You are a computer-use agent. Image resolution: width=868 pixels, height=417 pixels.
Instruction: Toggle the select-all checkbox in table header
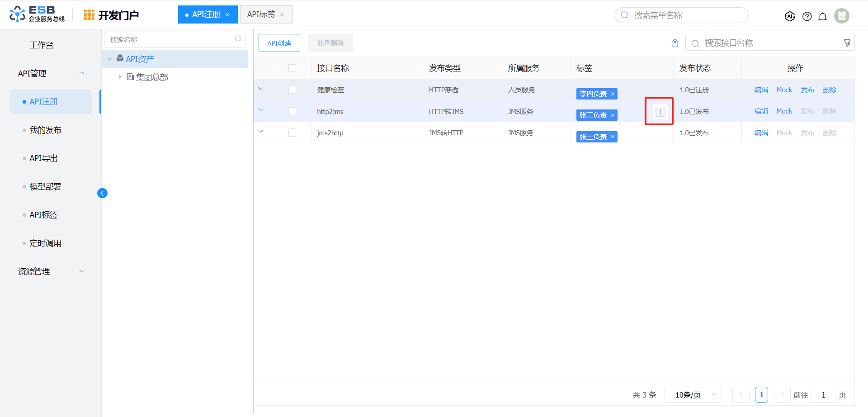tap(292, 68)
